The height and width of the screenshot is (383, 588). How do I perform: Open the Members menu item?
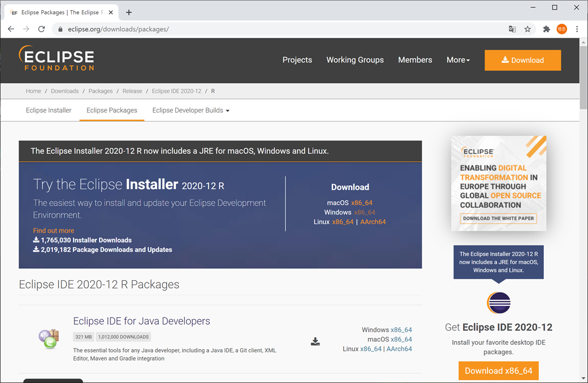[x=415, y=60]
